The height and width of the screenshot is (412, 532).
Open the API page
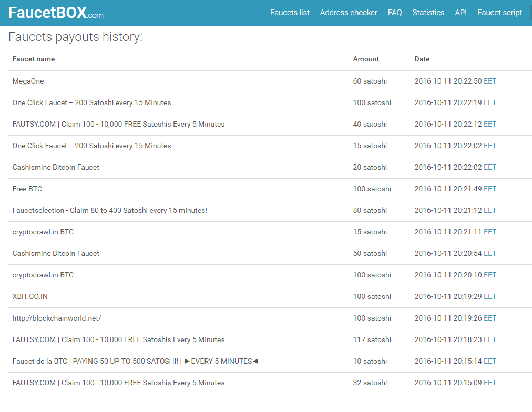(x=461, y=13)
